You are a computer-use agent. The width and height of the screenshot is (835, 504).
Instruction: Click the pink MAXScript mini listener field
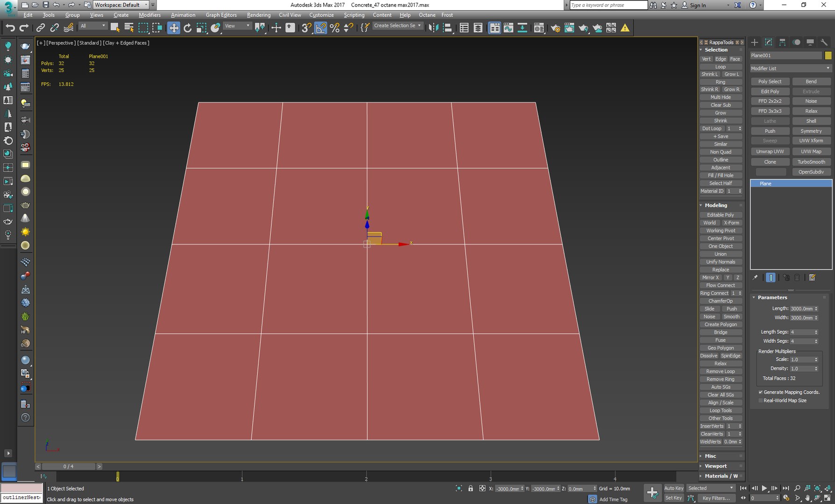pos(21,488)
